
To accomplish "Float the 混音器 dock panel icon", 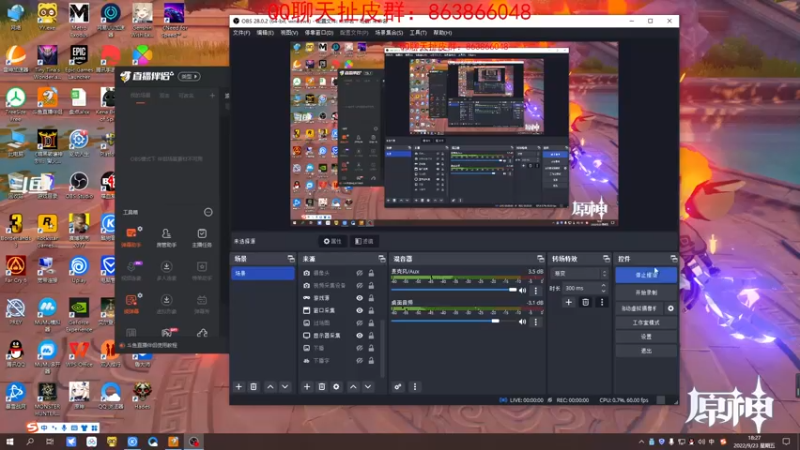I will pos(540,259).
